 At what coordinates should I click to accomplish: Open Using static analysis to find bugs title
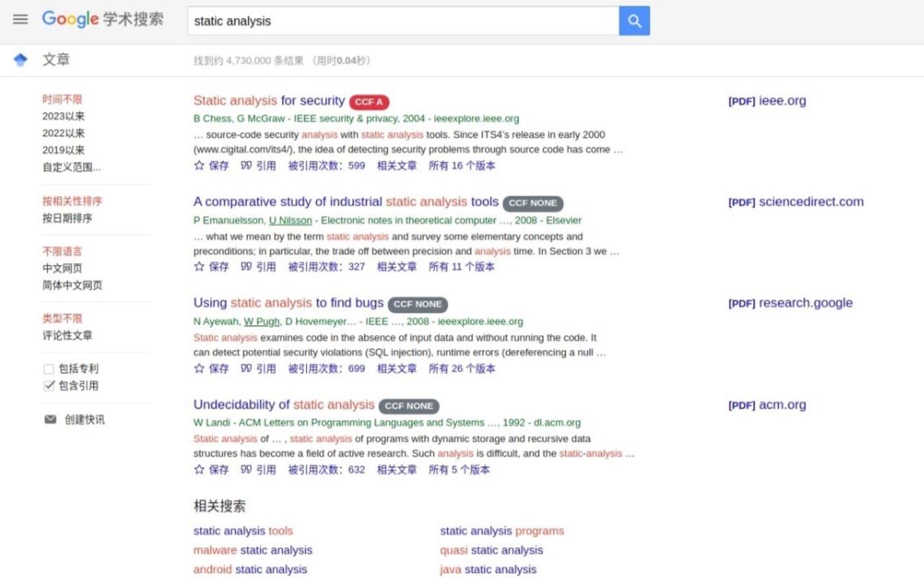pos(289,303)
